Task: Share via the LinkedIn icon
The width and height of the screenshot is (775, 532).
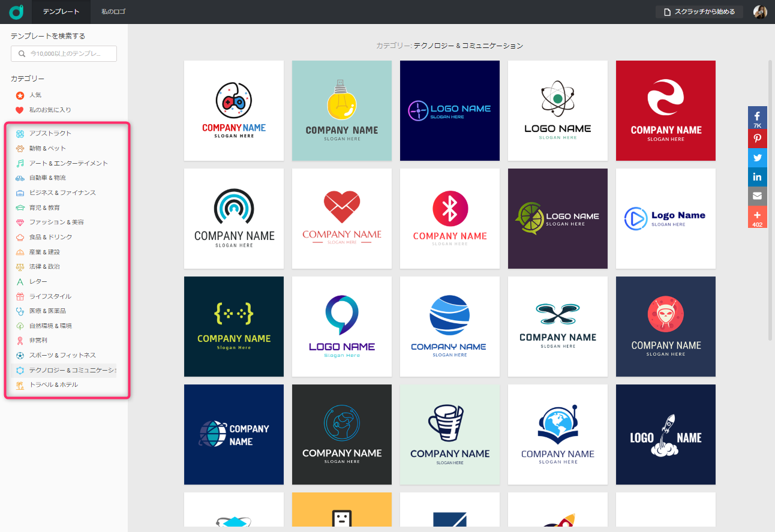Action: (x=758, y=177)
